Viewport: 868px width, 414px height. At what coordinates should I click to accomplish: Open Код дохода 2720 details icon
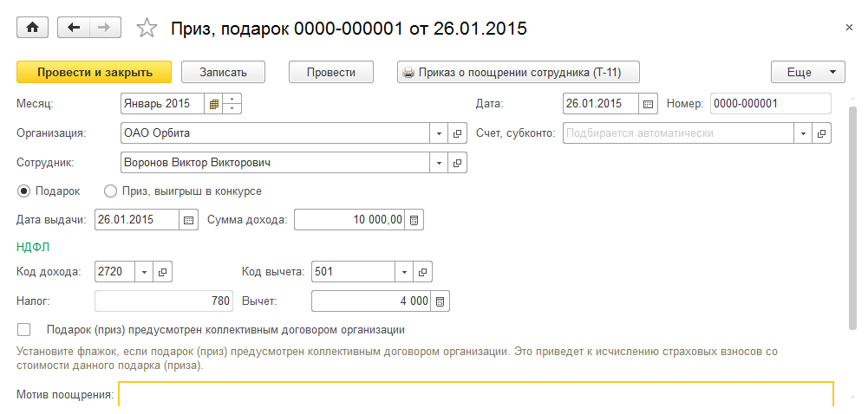(x=163, y=271)
